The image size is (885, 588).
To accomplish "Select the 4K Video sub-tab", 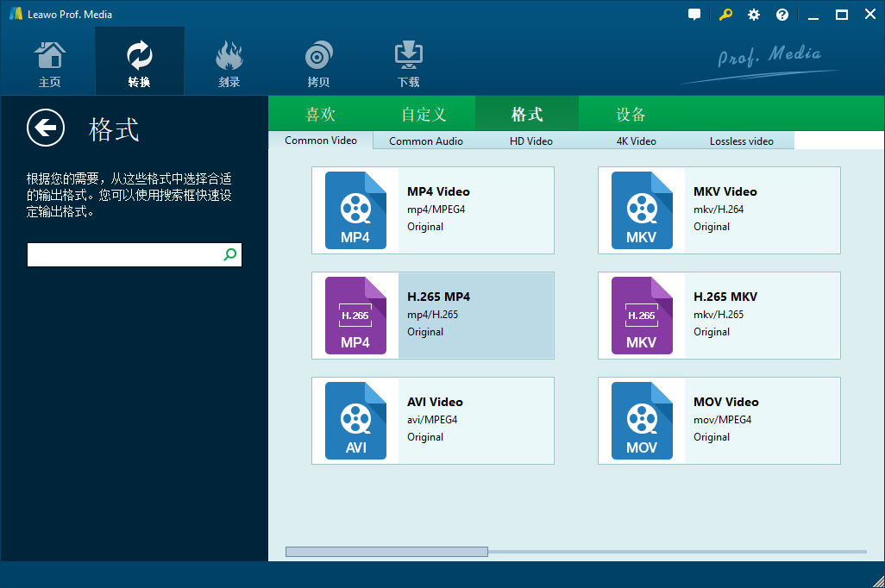I will 636,141.
